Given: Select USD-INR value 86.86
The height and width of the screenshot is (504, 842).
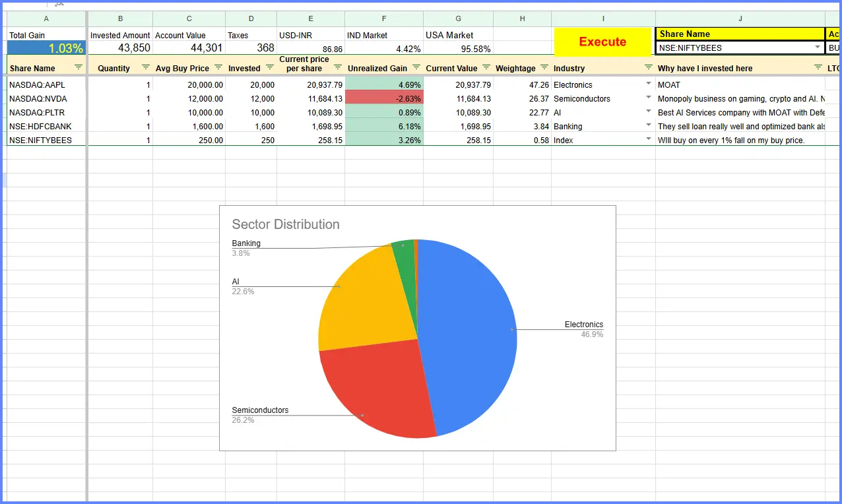Looking at the screenshot, I should point(311,48).
